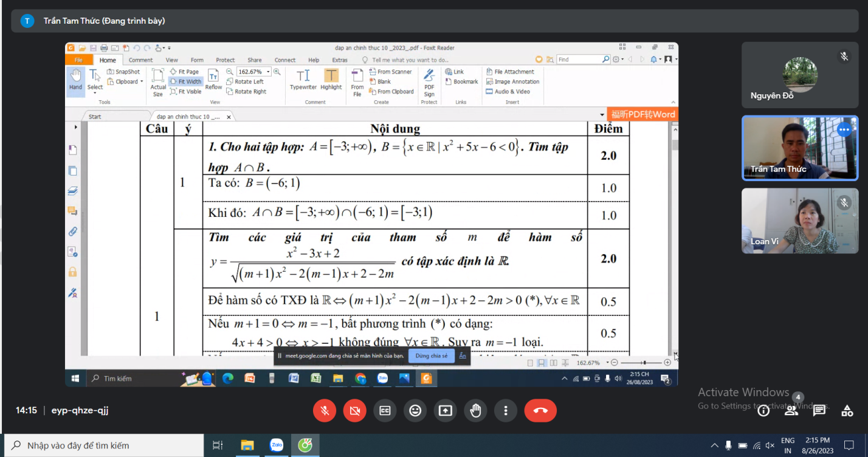The height and width of the screenshot is (457, 868).
Task: Click the red leave call button
Action: coord(540,411)
